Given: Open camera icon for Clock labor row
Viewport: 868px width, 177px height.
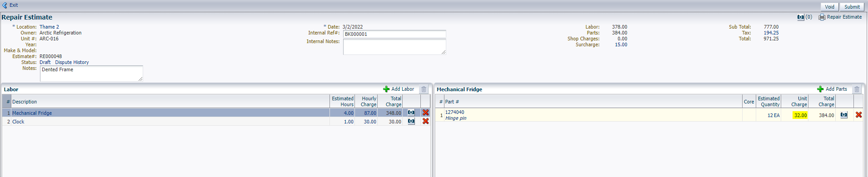Looking at the screenshot, I should [x=411, y=121].
